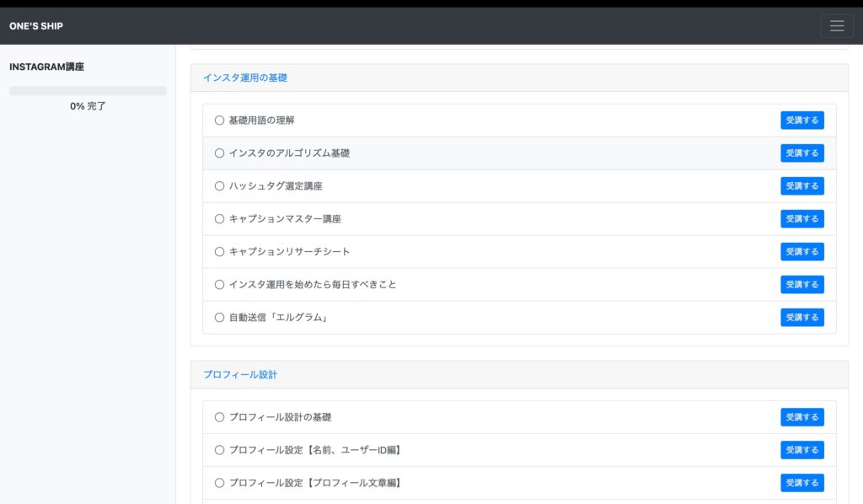Viewport: 863px width, 504px height.
Task: Select the 自動送信「エルグラム」 lesson title
Action: (280, 318)
